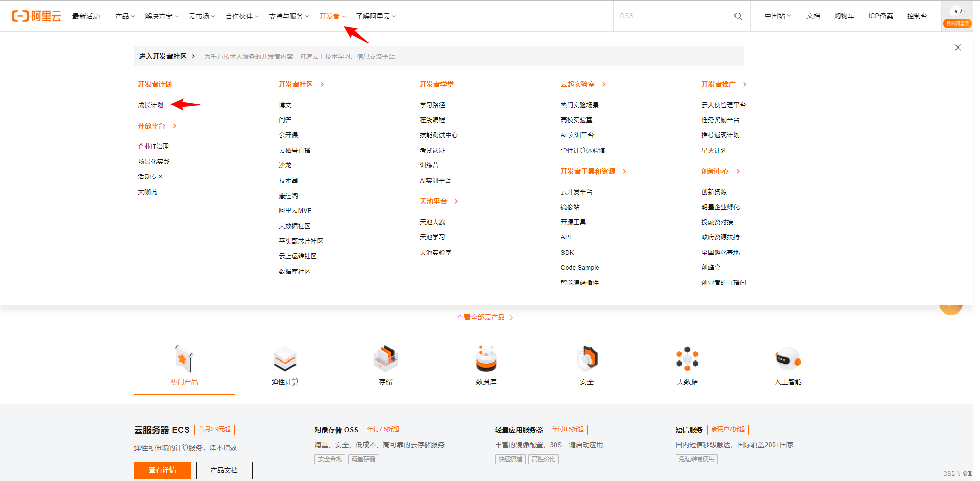This screenshot has width=980, height=481.
Task: Open the 热门实验场景 link
Action: (579, 105)
